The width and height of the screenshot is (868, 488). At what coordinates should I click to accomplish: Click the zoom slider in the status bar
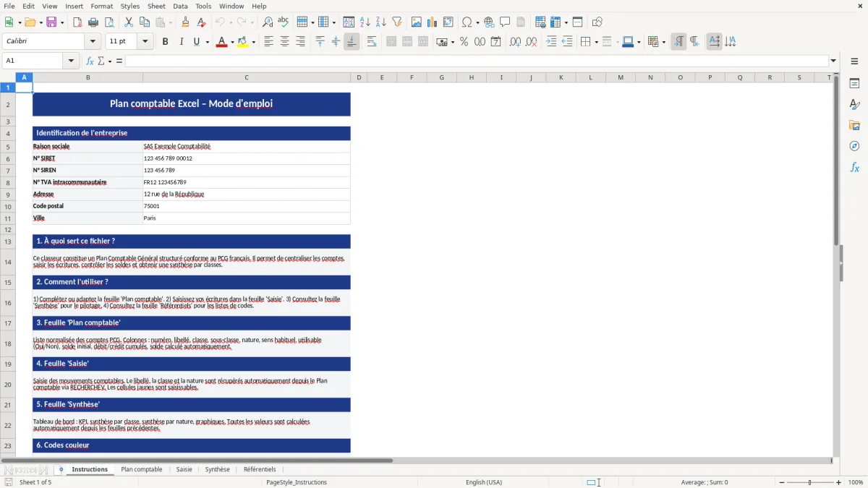[809, 482]
